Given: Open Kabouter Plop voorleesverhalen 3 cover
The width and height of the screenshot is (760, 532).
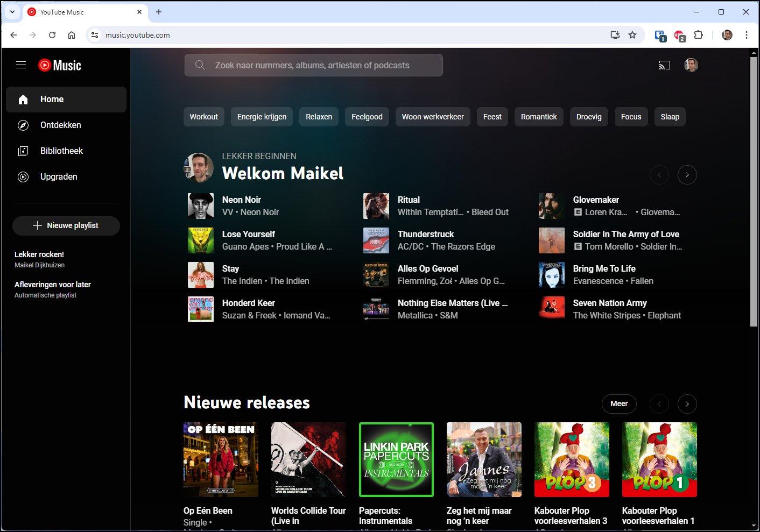Looking at the screenshot, I should point(572,459).
